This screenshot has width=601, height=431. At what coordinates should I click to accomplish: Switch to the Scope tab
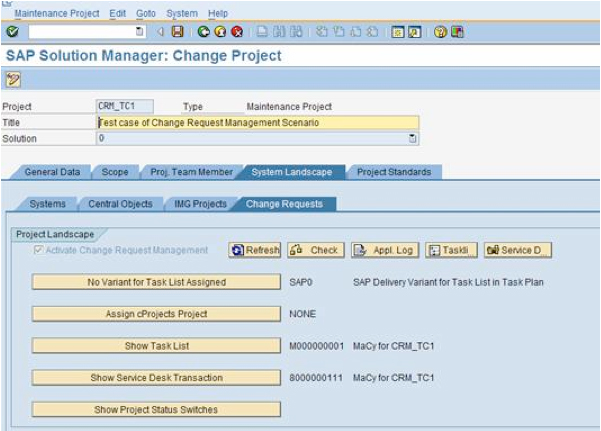115,172
